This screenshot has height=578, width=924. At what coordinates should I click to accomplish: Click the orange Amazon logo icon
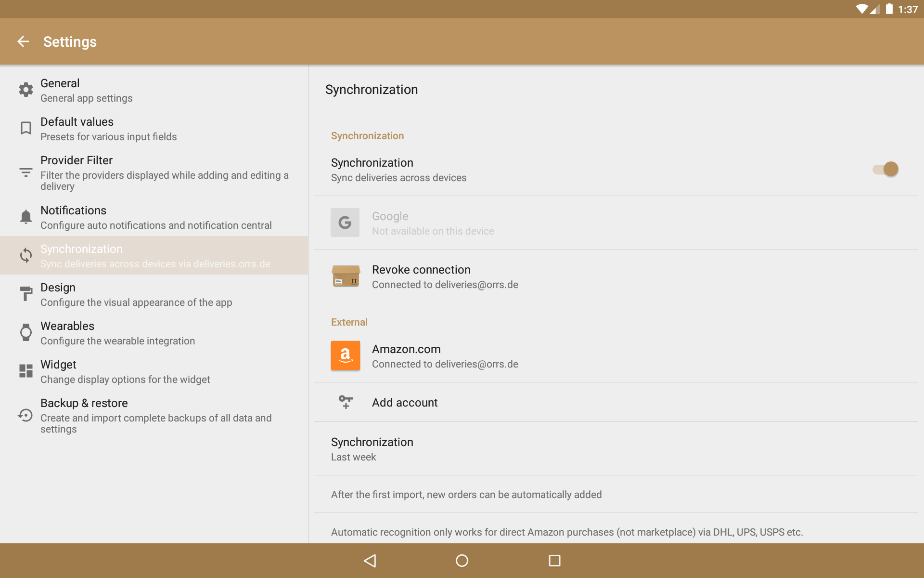coord(345,355)
